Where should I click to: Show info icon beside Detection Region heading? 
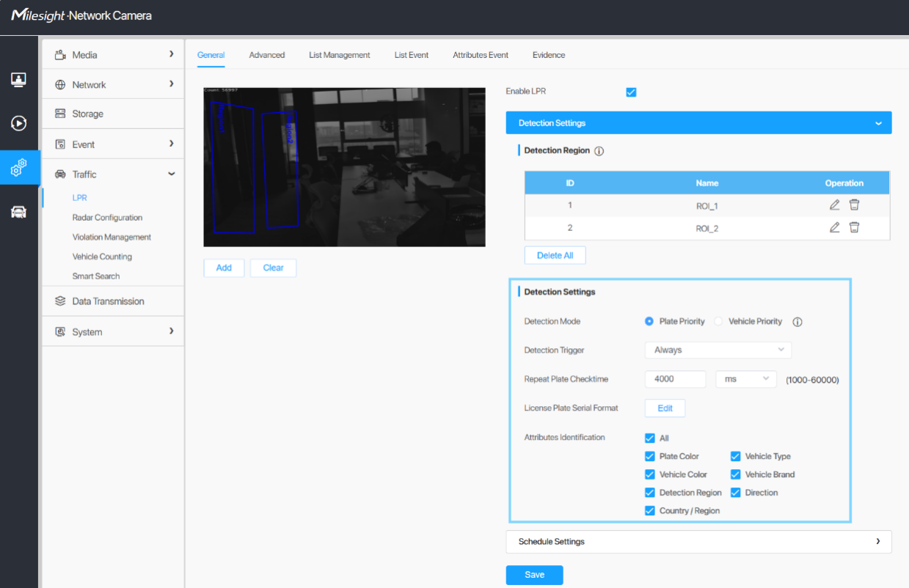pos(599,151)
